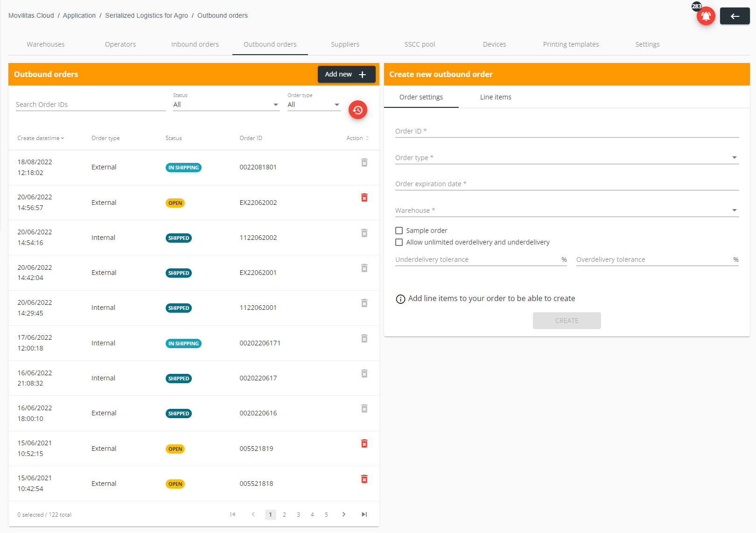Screen dimensions: 756x533
Task: Enable unlimited overdelivery and underdelivery
Action: click(399, 242)
